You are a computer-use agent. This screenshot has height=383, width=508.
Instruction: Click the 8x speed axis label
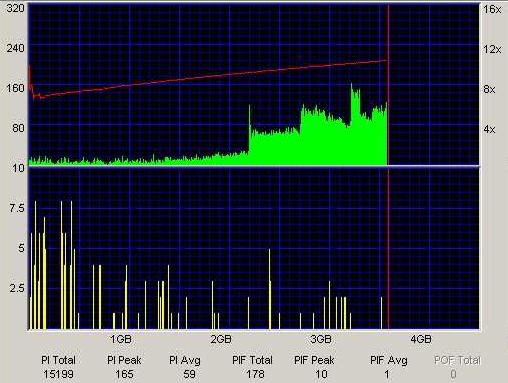coord(489,89)
